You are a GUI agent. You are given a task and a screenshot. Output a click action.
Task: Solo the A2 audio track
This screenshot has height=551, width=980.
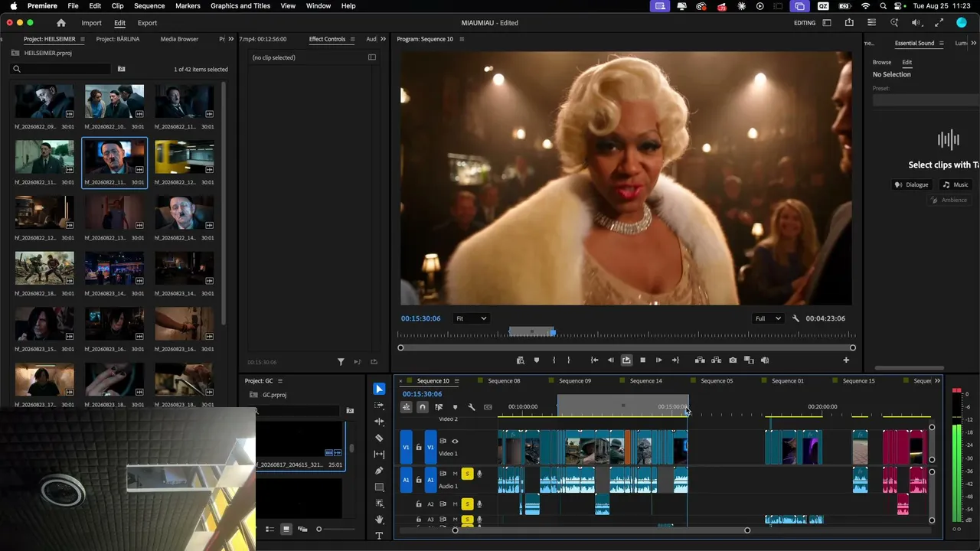point(467,504)
